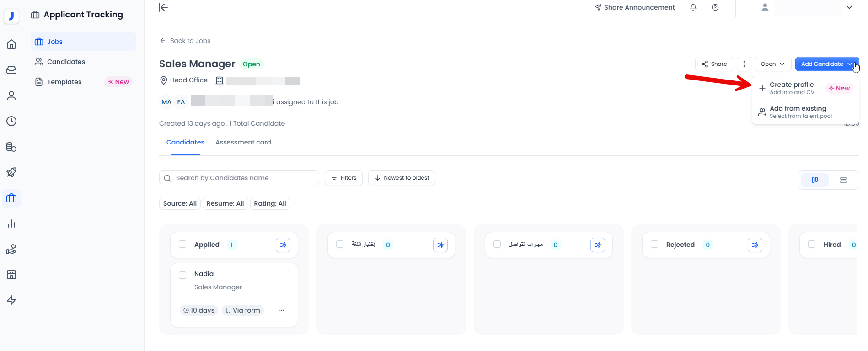Select all in Applied column checkbox
The image size is (868, 351).
pyautogui.click(x=182, y=245)
